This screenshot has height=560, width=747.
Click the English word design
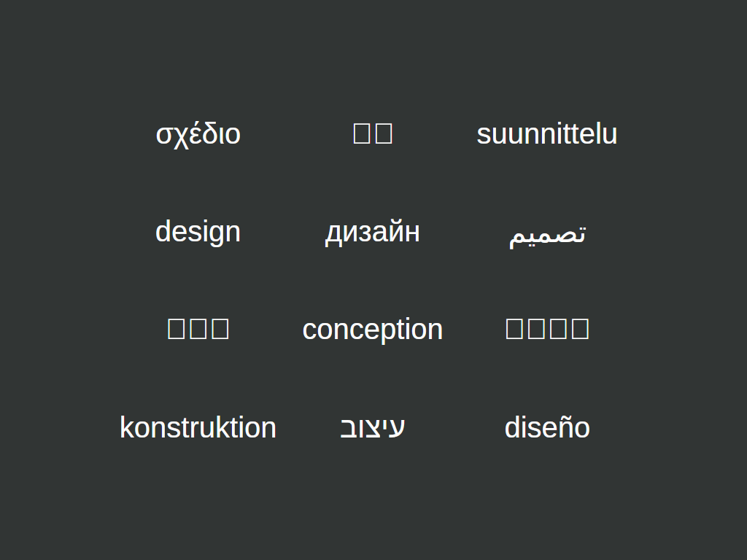tap(198, 232)
